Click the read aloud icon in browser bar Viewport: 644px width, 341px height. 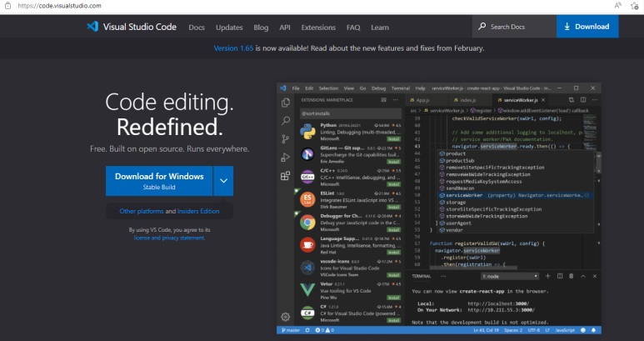coord(617,6)
